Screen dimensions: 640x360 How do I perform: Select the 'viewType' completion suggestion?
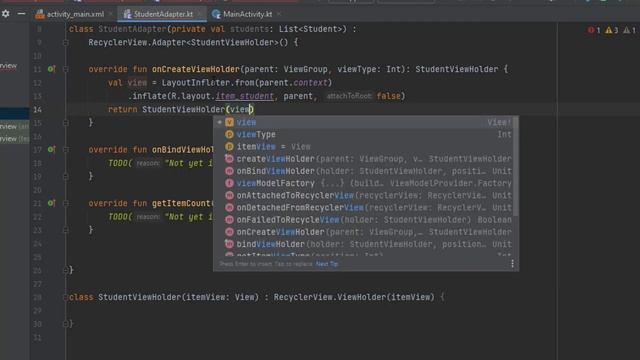(364, 135)
